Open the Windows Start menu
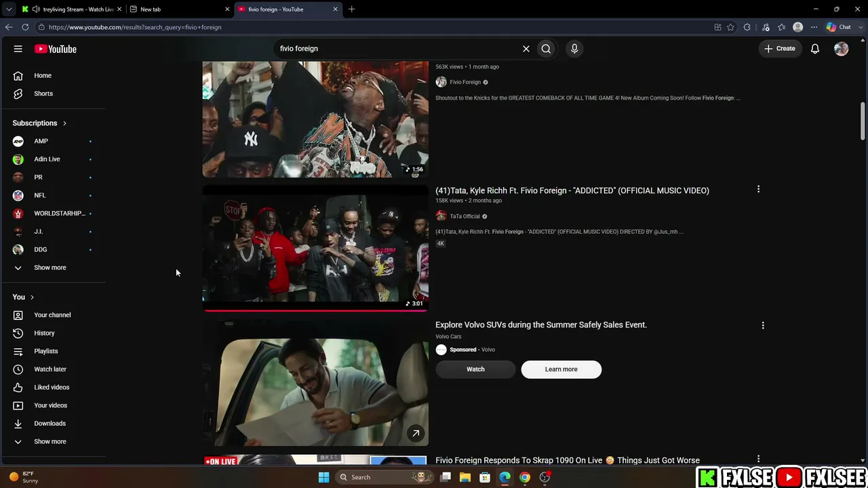868x488 pixels. [323, 477]
